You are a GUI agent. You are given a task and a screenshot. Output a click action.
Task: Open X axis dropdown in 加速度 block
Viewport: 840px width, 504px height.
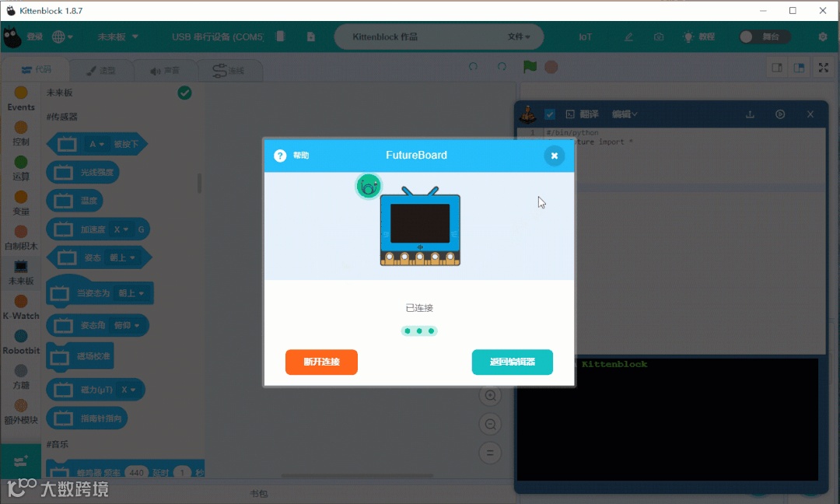click(x=121, y=229)
